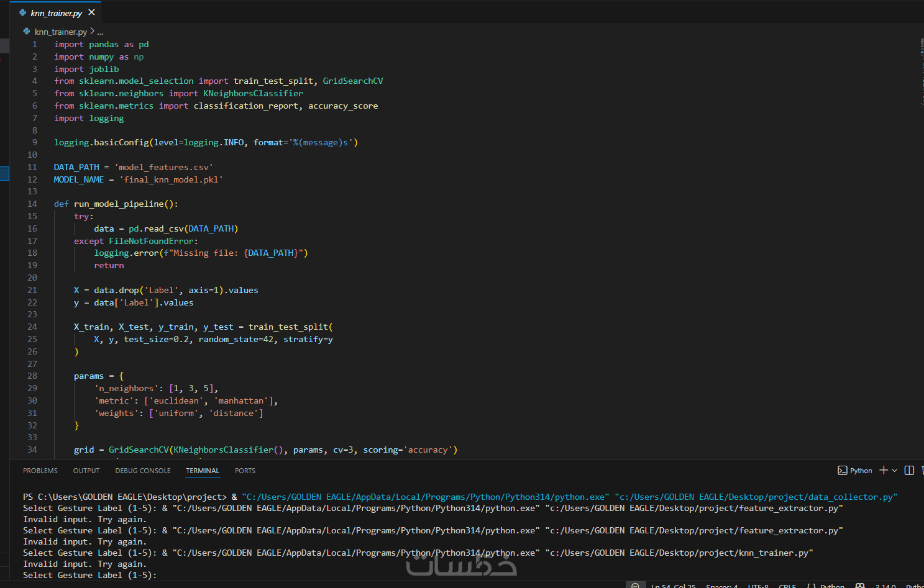Click line number 28 in the gutter
This screenshot has height=588, width=924.
(32, 376)
